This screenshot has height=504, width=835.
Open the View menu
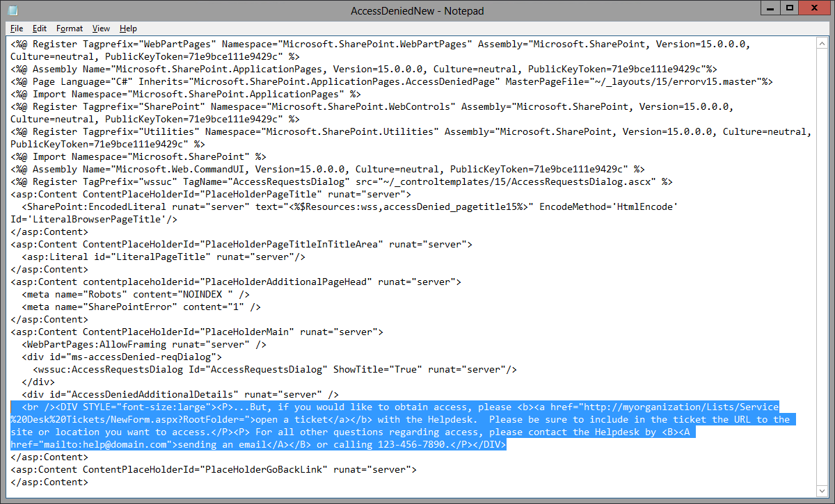(101, 29)
